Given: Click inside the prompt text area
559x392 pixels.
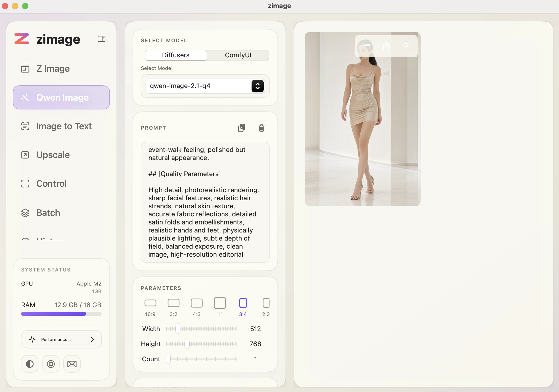Looking at the screenshot, I should [x=205, y=202].
